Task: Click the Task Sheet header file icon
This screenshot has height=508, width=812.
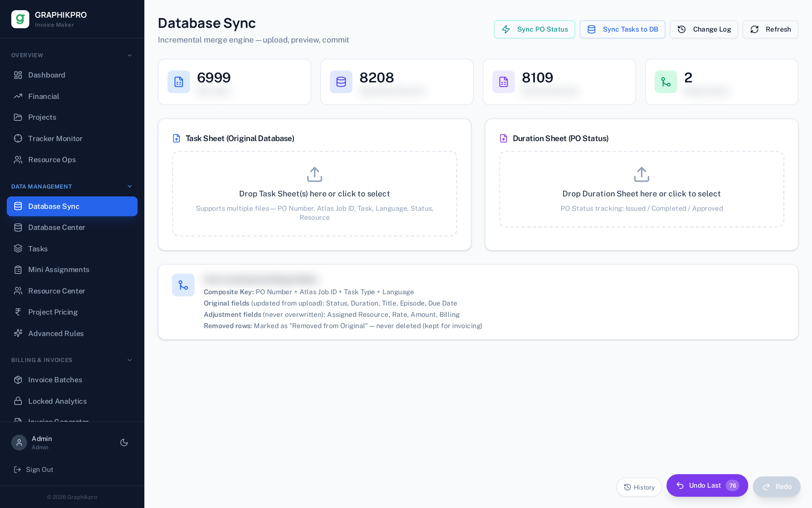Action: point(176,138)
